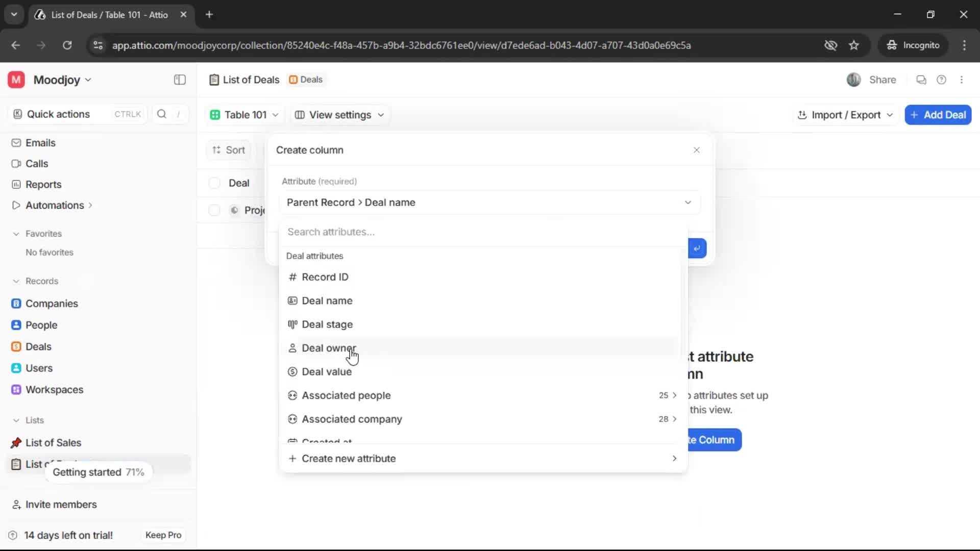Open the Companies record list
Screen dimensions: 980x551
click(51, 303)
